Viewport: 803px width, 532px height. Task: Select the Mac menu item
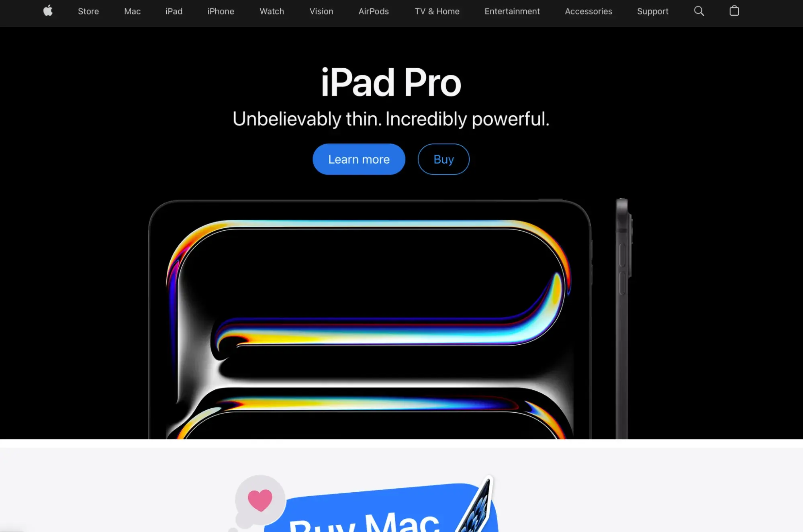coord(132,11)
